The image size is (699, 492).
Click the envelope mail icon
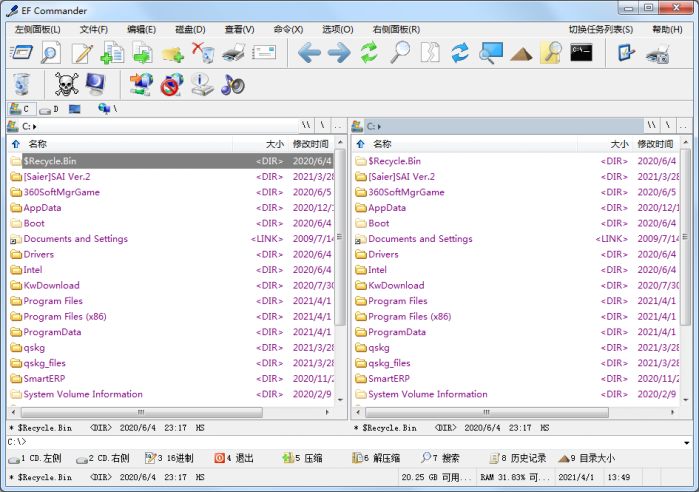(264, 53)
